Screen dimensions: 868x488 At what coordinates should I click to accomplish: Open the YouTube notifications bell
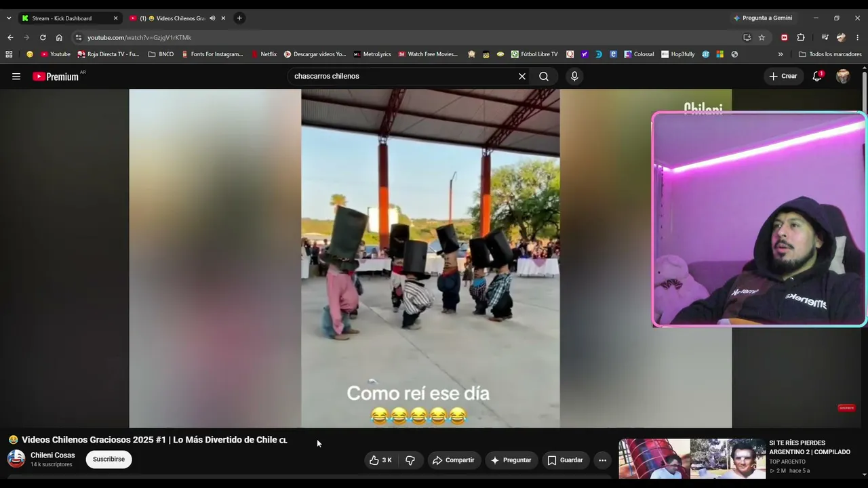[817, 76]
